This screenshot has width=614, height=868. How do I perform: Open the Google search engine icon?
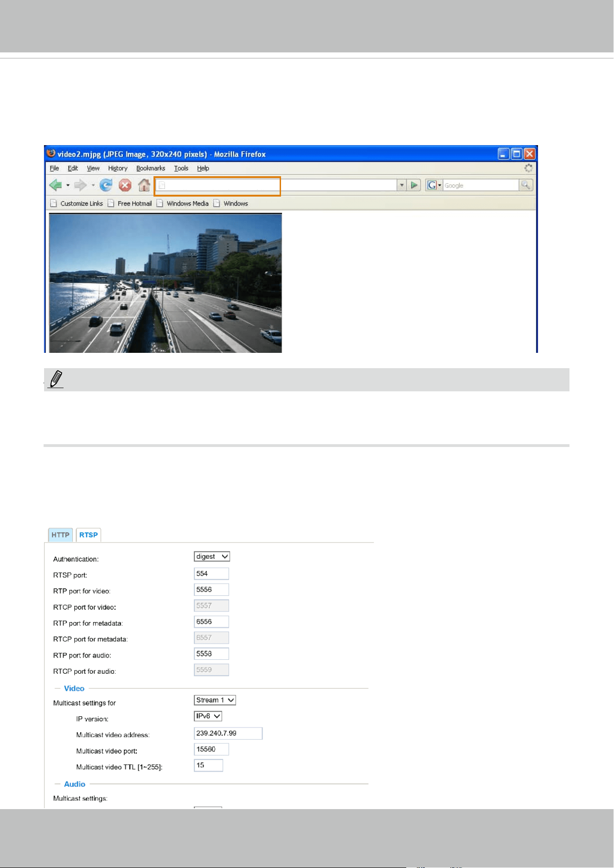[x=432, y=185]
